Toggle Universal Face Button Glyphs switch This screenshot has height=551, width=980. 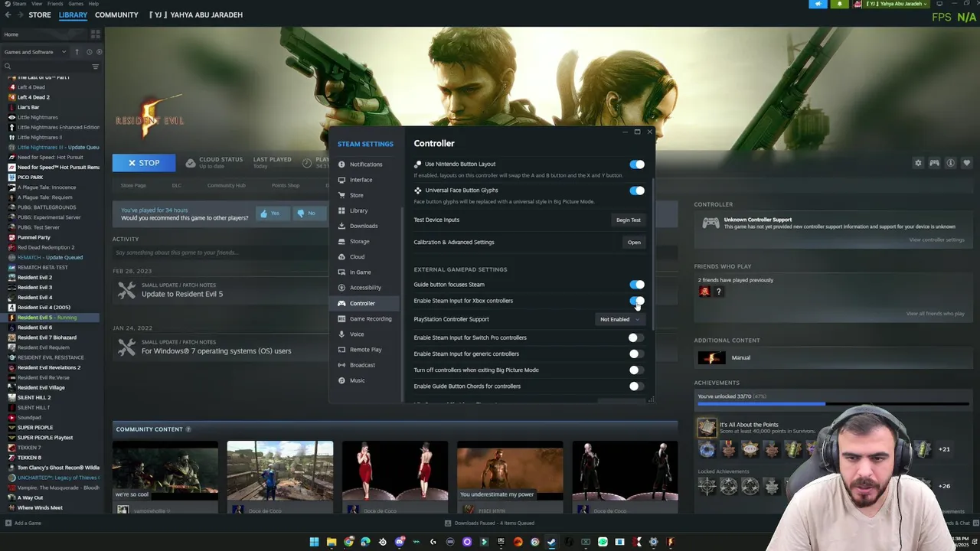tap(637, 191)
